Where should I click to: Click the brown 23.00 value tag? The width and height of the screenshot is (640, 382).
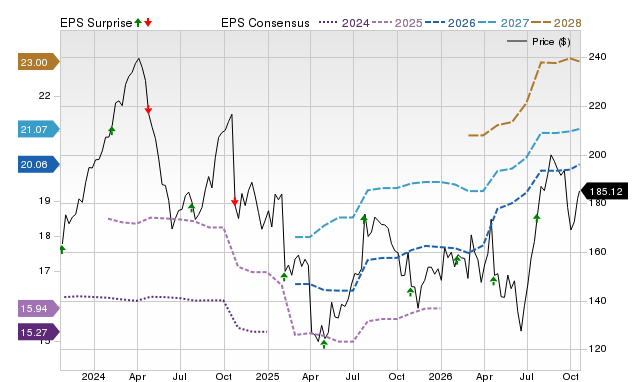39,62
